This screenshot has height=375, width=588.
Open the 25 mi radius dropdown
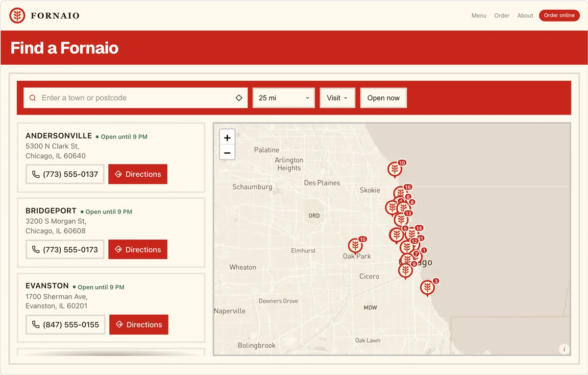[284, 98]
